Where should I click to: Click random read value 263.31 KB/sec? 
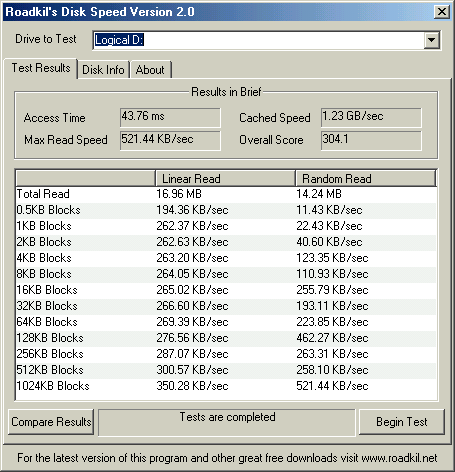click(332, 354)
